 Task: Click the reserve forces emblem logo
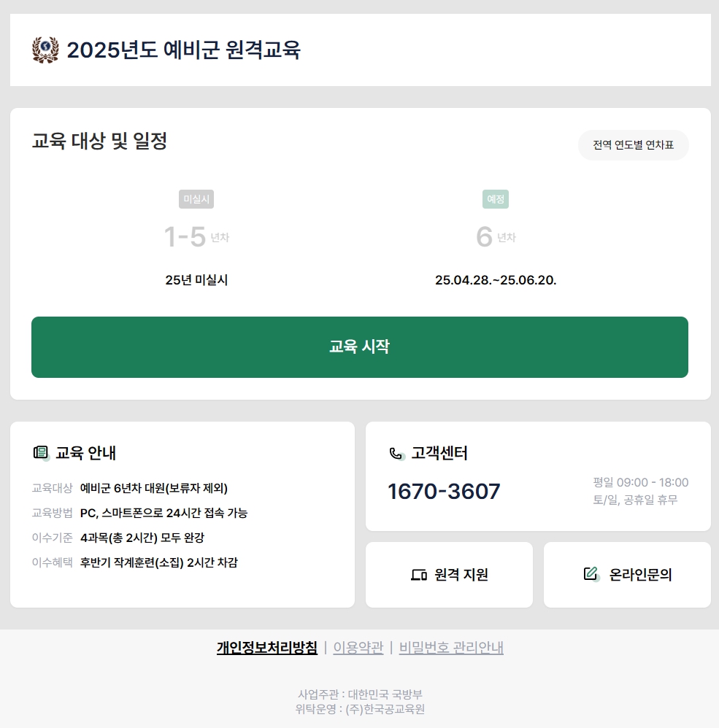pos(45,50)
